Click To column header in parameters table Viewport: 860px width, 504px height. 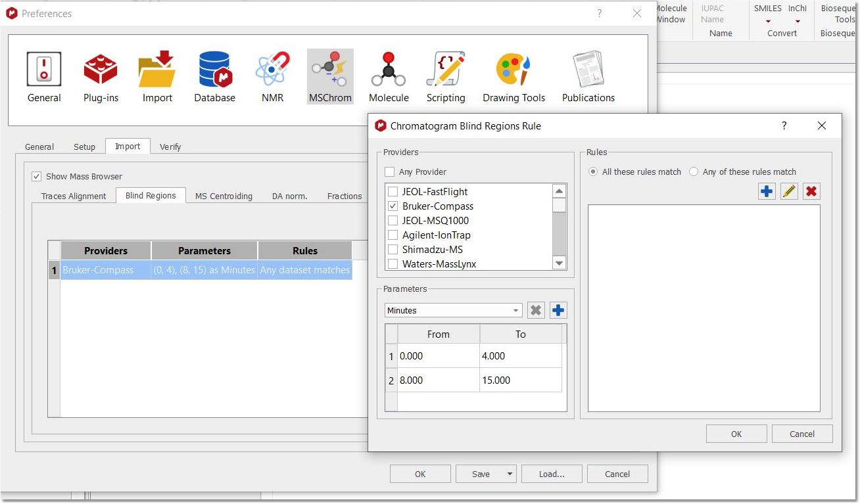[x=521, y=334]
